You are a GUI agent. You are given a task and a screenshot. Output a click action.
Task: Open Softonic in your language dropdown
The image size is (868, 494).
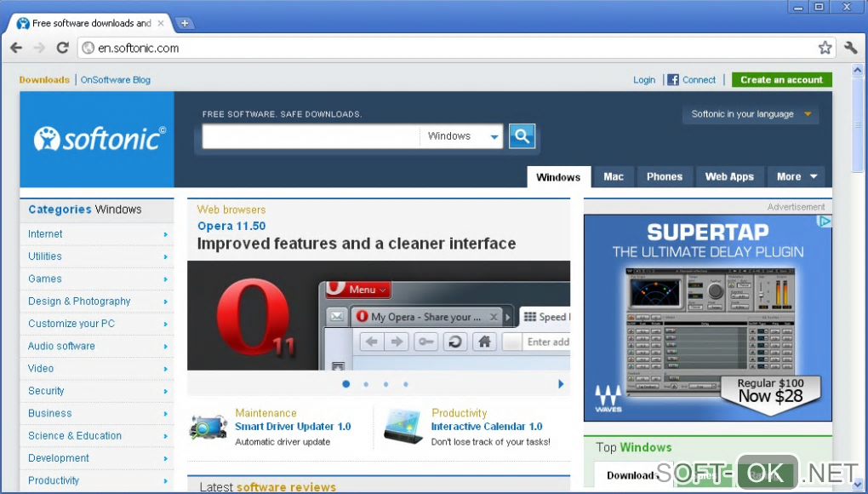point(751,114)
